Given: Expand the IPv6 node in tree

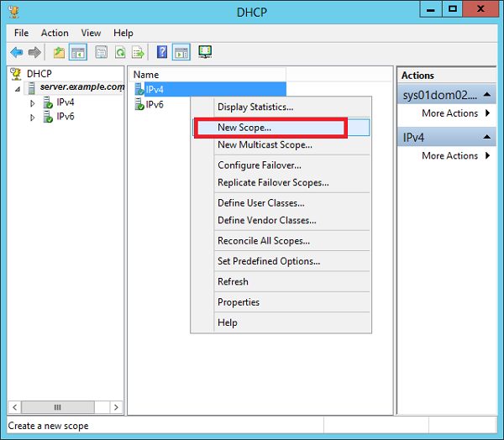Looking at the screenshot, I should pos(32,118).
